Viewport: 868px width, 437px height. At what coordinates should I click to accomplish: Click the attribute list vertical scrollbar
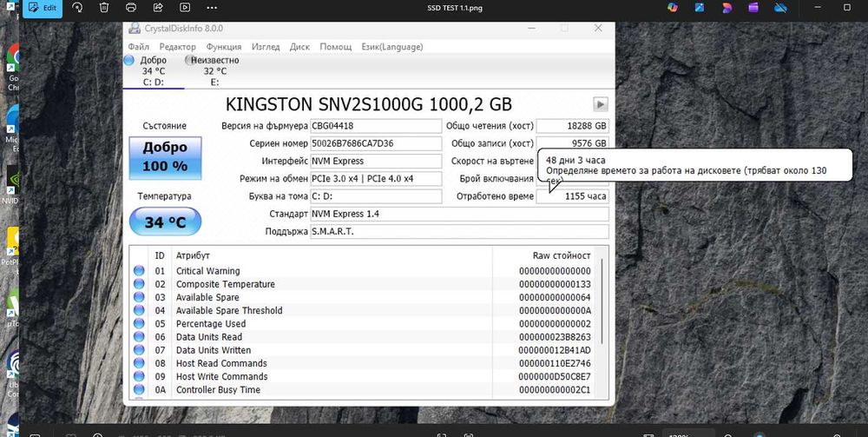click(602, 301)
